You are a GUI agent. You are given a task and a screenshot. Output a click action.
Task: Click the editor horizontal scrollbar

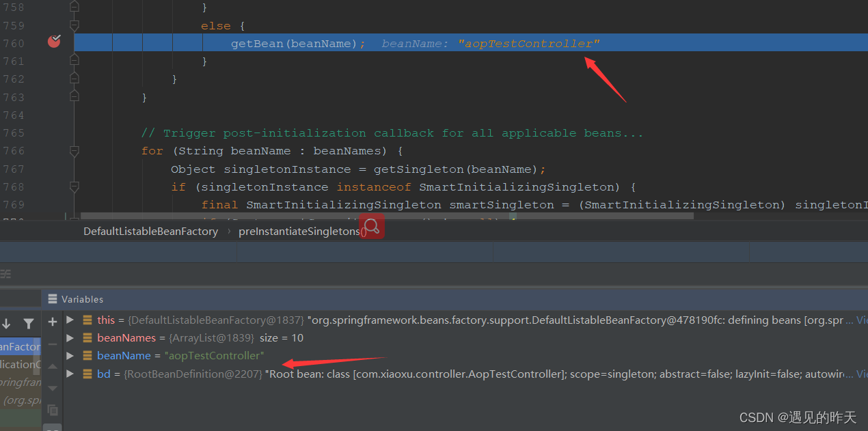pyautogui.click(x=387, y=216)
